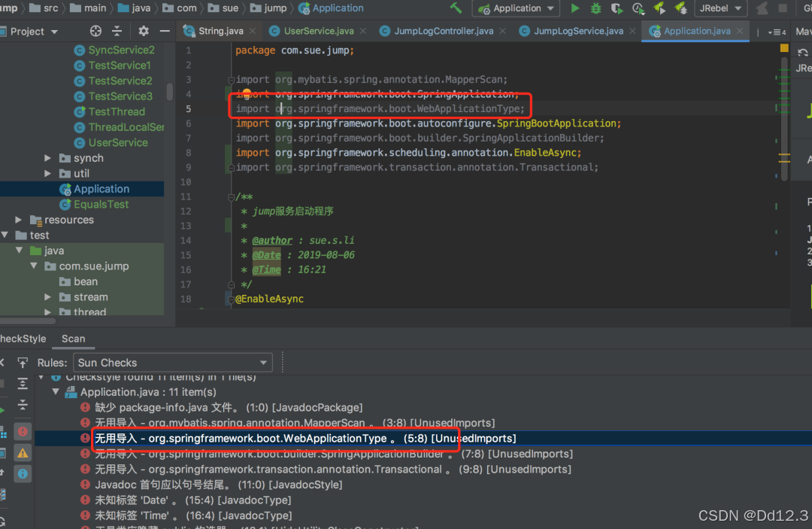Expand all Checkstyle results icon
Screen dimensions: 812x529
[x=23, y=384]
